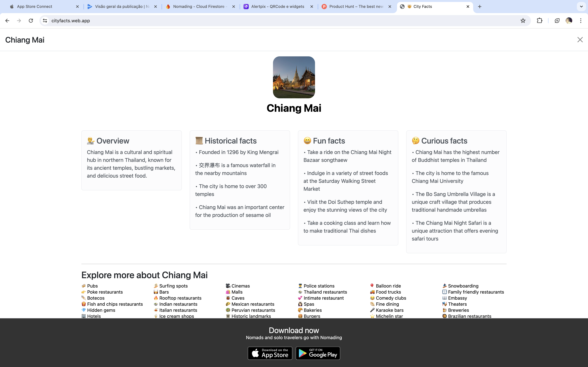Click the site information icon in address bar
This screenshot has width=588, height=367.
pyautogui.click(x=45, y=21)
